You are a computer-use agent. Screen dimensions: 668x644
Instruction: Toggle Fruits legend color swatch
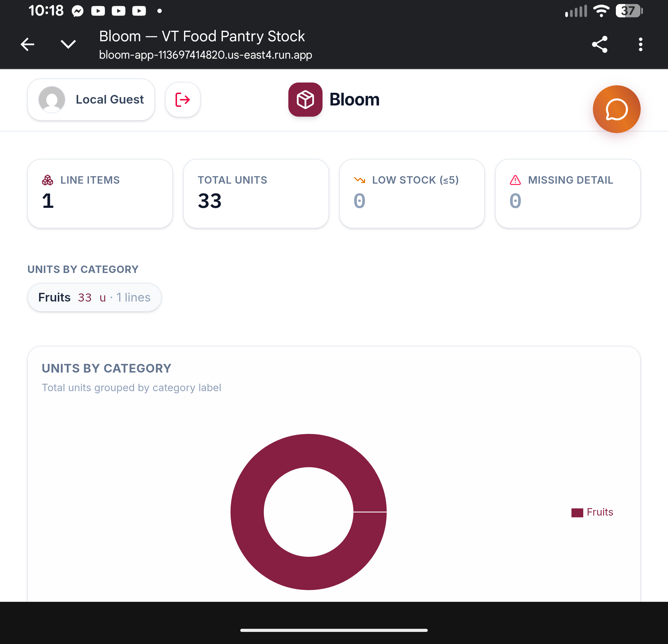point(577,512)
